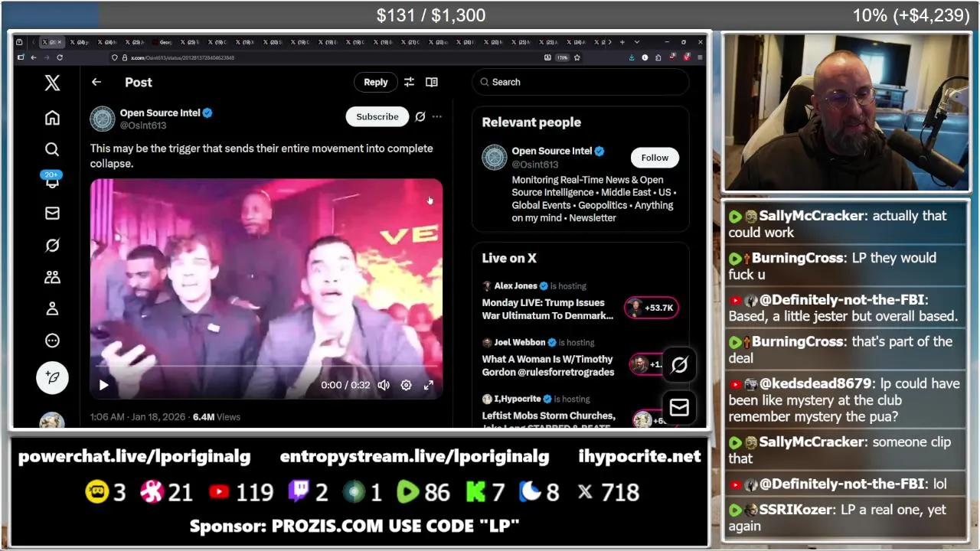Click the 'Relevant people' heading
Image resolution: width=980 pixels, height=551 pixels.
click(531, 122)
